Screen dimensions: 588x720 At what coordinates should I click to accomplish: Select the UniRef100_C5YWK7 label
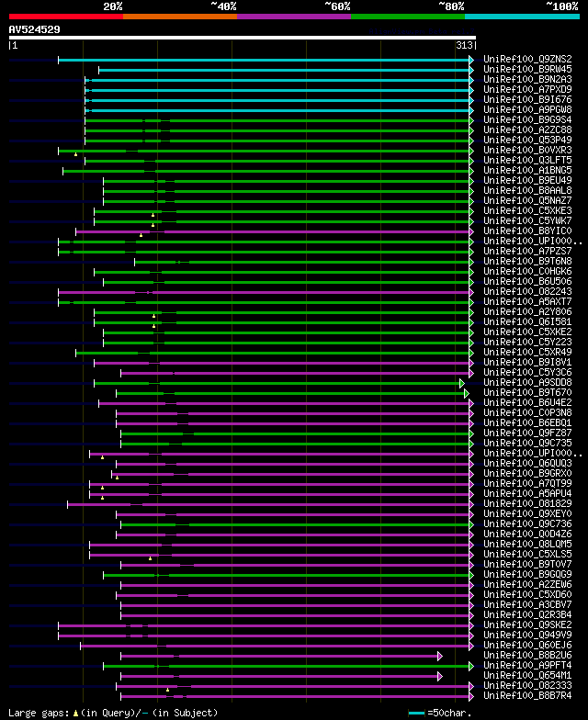pyautogui.click(x=527, y=220)
